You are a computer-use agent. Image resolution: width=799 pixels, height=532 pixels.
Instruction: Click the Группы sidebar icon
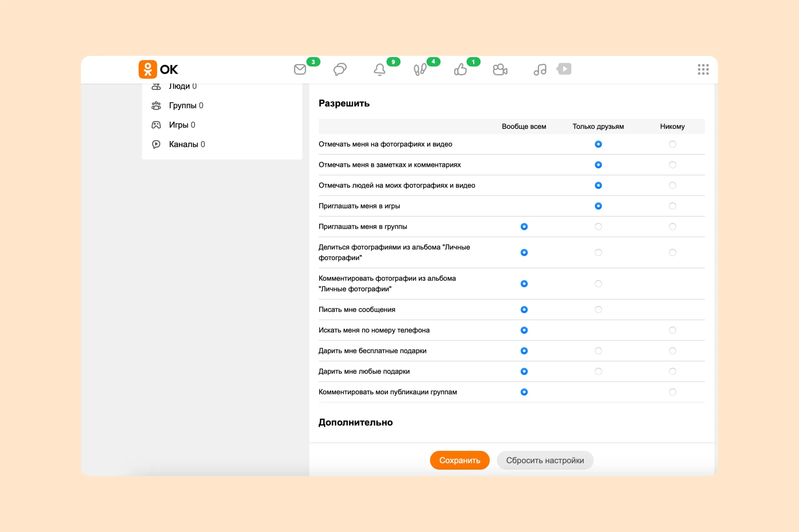(x=156, y=105)
